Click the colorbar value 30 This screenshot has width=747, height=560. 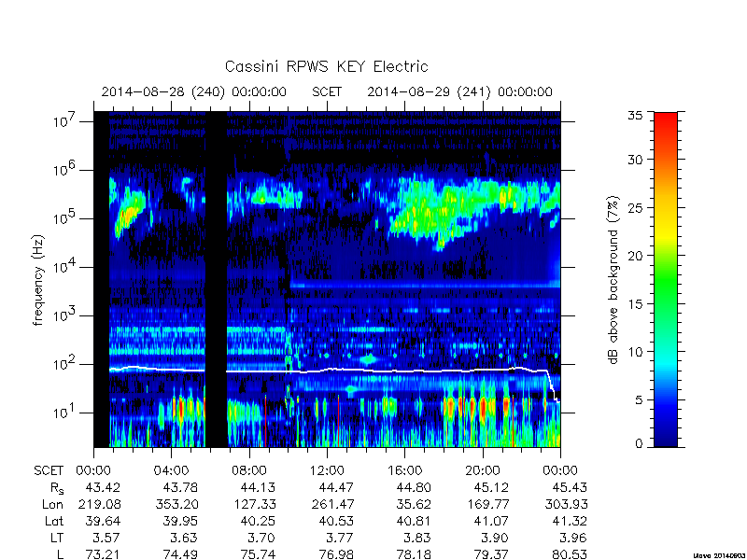635,159
